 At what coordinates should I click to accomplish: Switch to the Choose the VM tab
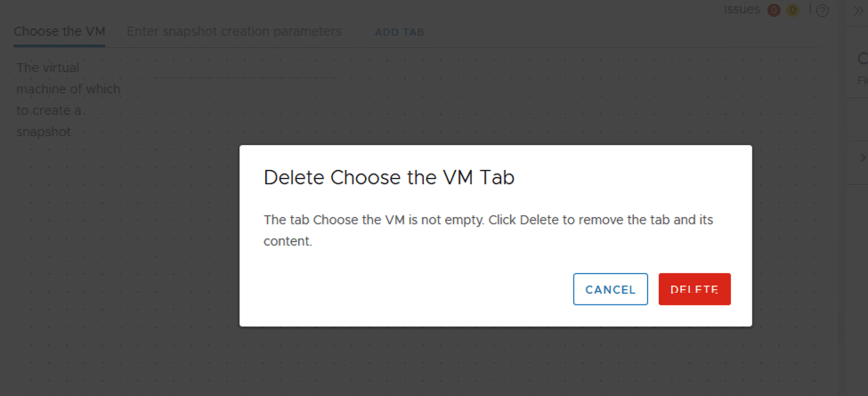point(60,31)
